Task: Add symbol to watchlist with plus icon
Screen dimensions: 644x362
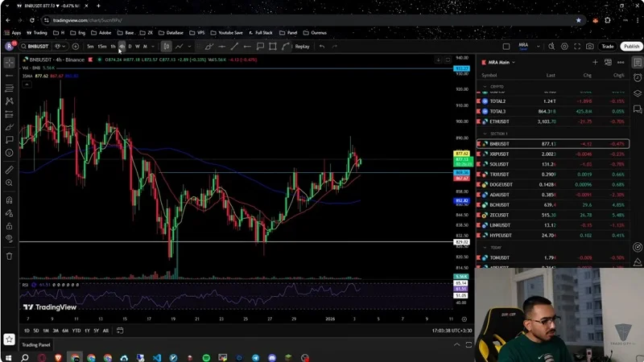Action: coord(595,62)
